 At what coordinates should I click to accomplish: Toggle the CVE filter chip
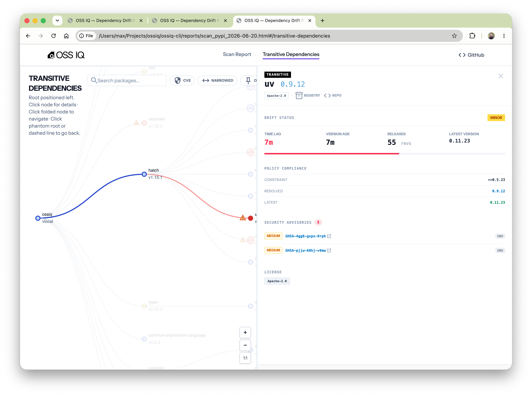coord(182,80)
